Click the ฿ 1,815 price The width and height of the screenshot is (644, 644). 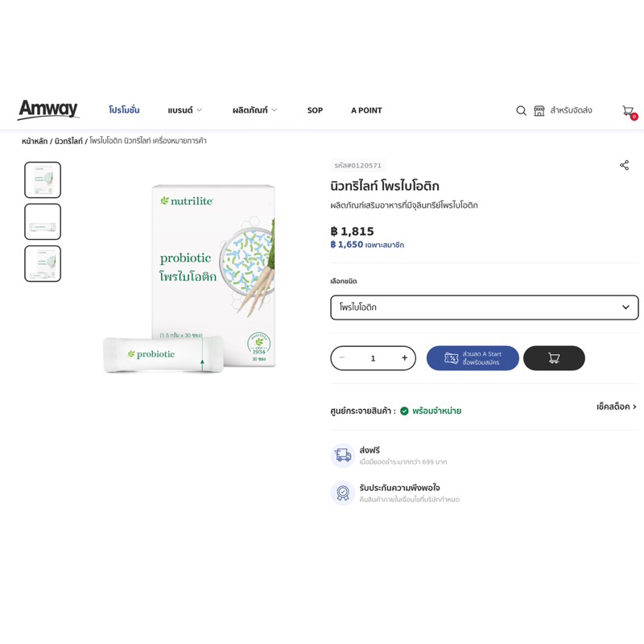click(353, 231)
